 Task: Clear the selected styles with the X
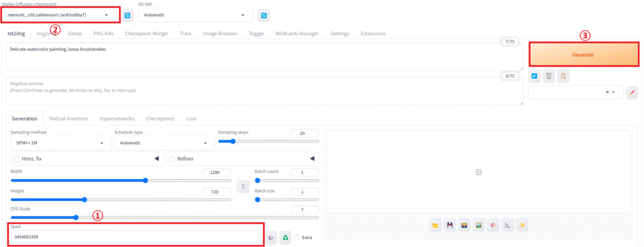pyautogui.click(x=607, y=92)
